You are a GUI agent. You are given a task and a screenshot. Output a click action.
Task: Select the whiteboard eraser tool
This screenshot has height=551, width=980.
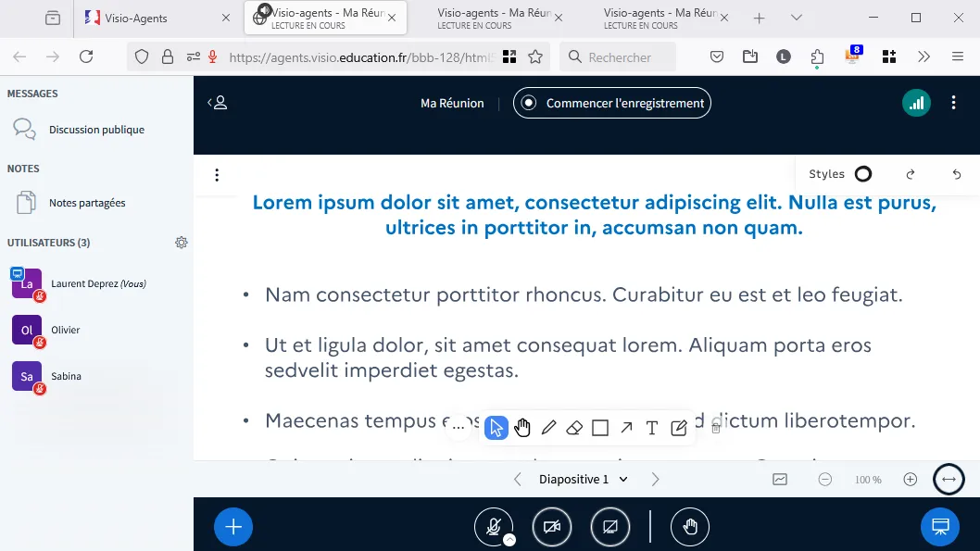[574, 428]
